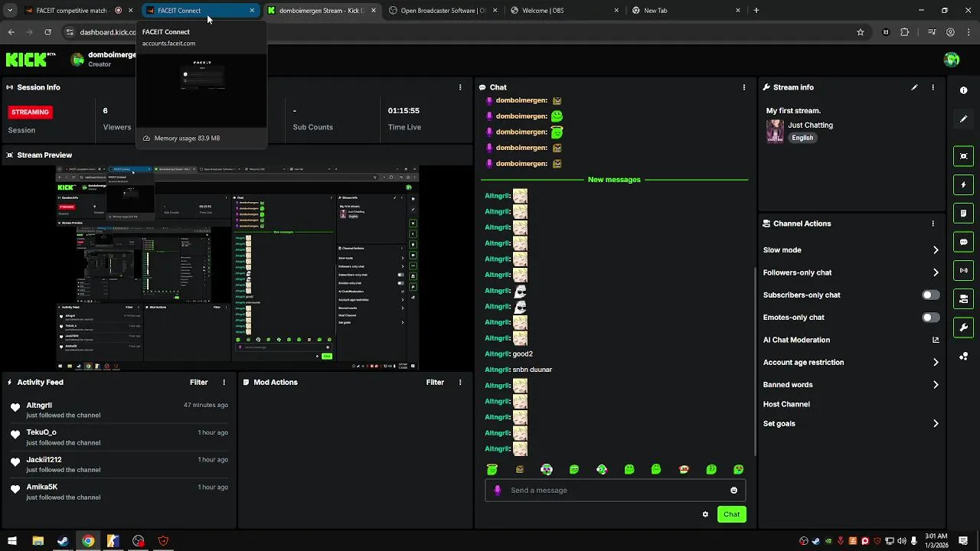This screenshot has height=551, width=980.
Task: Click the pencil icon in right sidebar
Action: point(963,119)
